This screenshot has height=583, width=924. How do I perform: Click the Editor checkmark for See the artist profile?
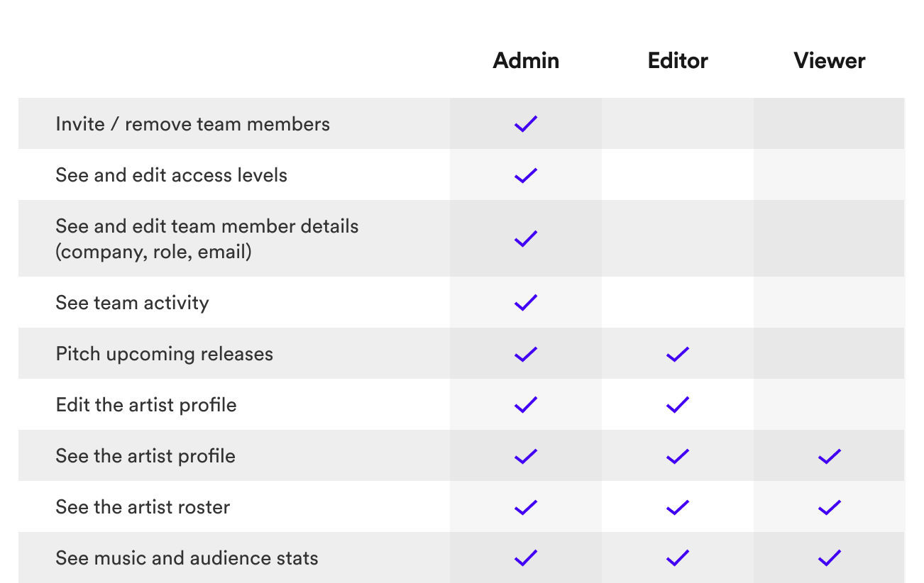point(678,456)
